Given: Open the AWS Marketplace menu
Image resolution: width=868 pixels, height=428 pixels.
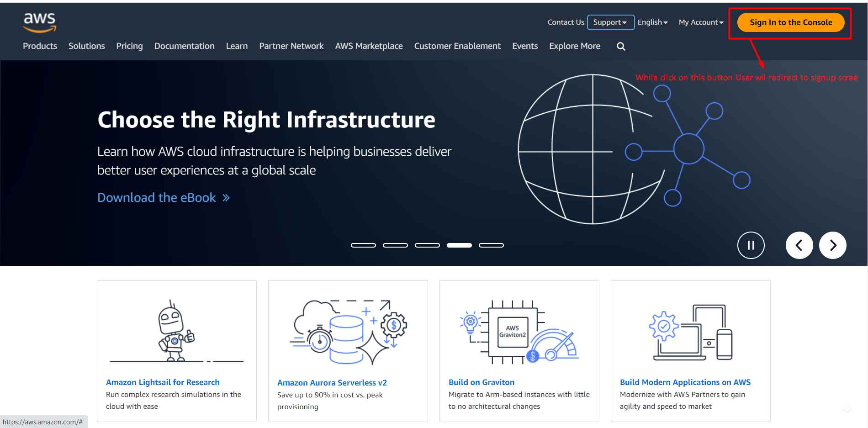Looking at the screenshot, I should pos(369,46).
